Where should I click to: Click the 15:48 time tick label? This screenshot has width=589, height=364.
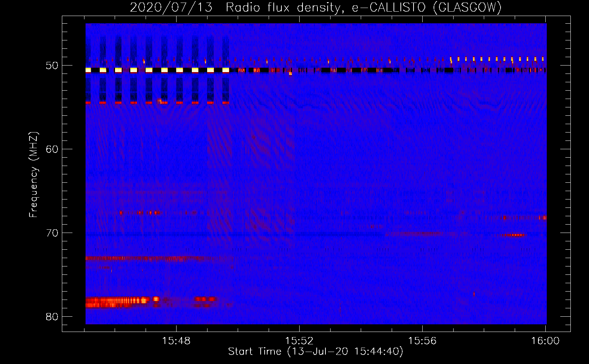(x=176, y=341)
